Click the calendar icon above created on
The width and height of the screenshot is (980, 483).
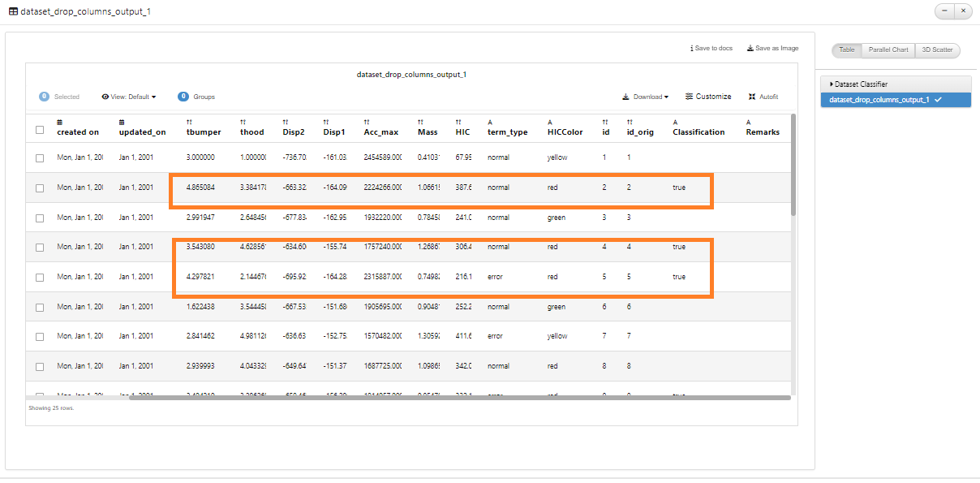59,122
